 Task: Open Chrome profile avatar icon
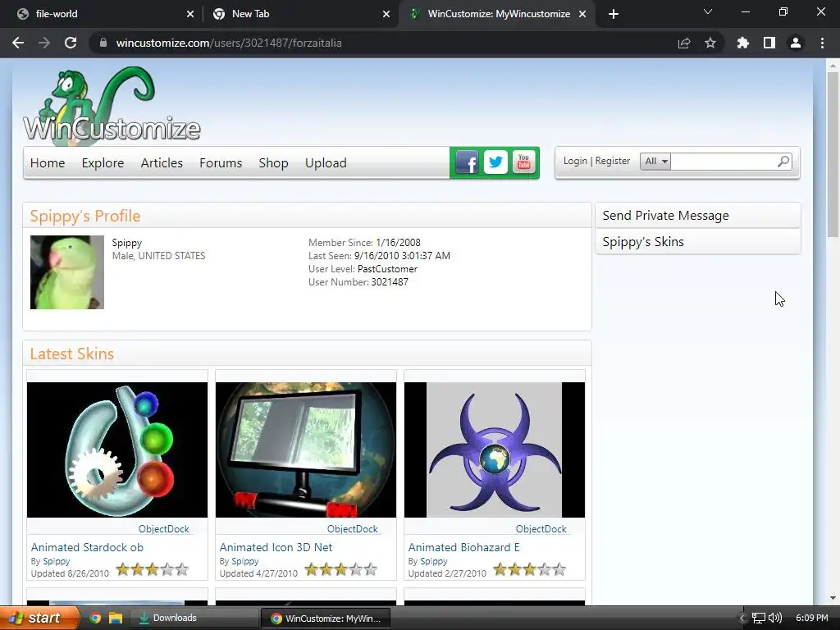(796, 43)
